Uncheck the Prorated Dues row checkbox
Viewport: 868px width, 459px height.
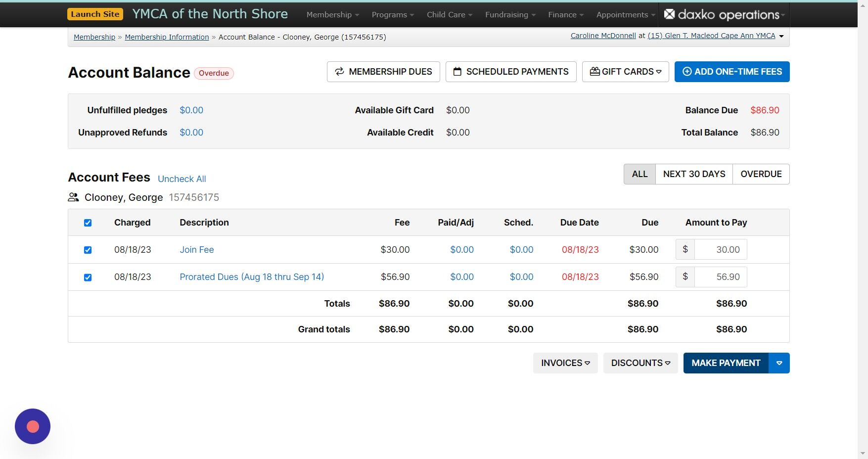88,277
